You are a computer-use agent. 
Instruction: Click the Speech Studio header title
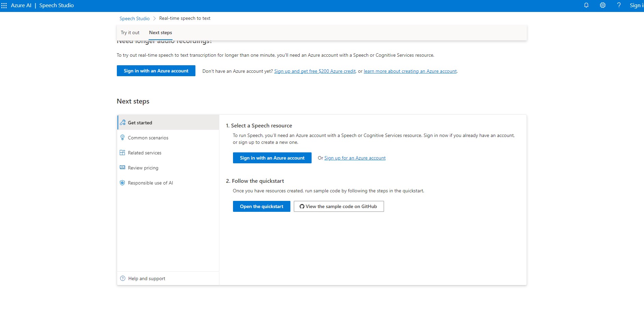tap(56, 5)
